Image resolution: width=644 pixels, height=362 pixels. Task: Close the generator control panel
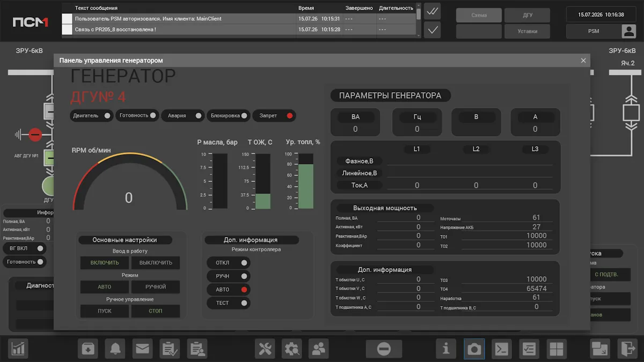pyautogui.click(x=583, y=61)
